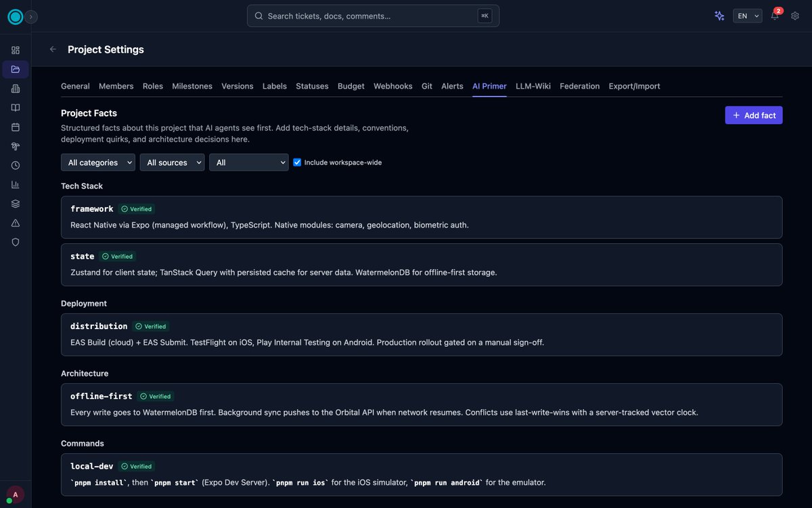Open the All categories dropdown
This screenshot has height=508, width=812.
click(x=98, y=163)
